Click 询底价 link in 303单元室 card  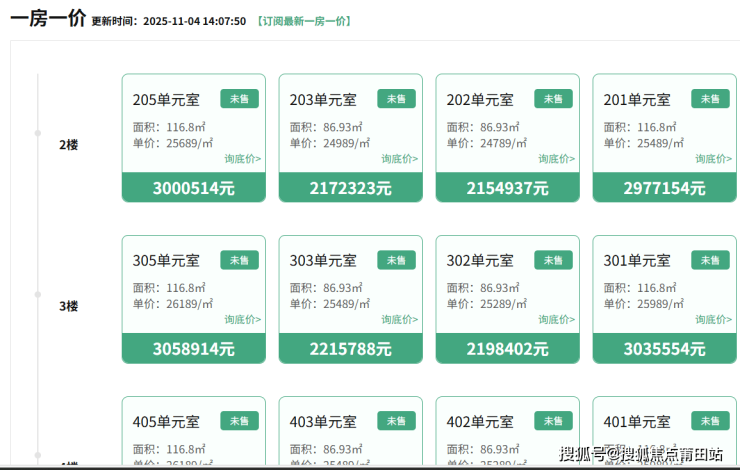[399, 320]
